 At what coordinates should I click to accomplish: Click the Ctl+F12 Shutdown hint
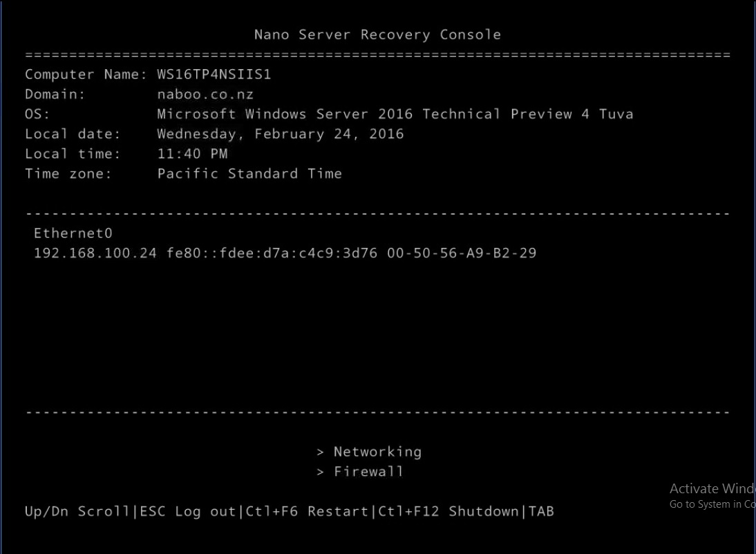click(448, 511)
